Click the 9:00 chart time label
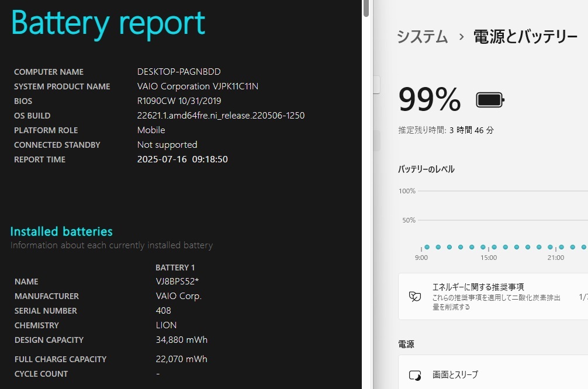Image resolution: width=588 pixels, height=389 pixels. 421,258
